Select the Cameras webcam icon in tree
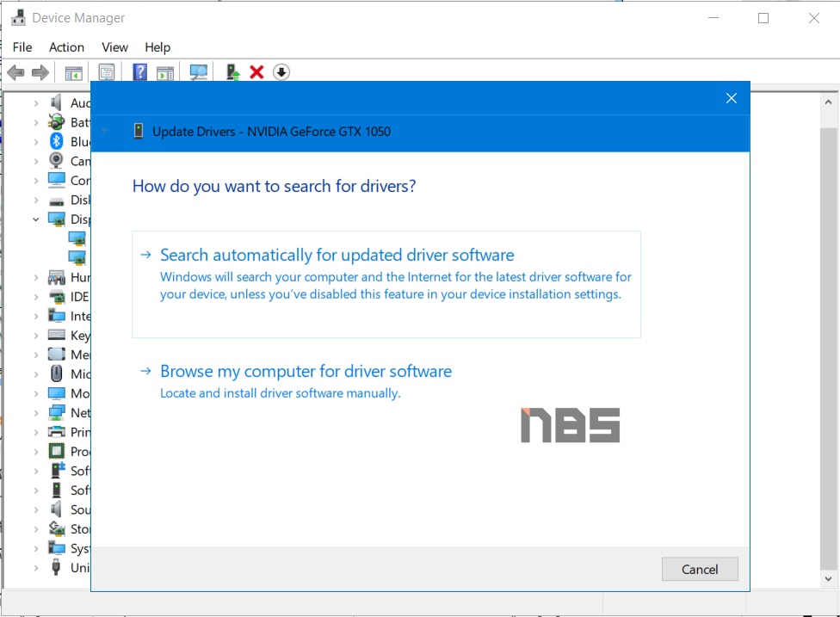The height and width of the screenshot is (617, 840). pos(57,161)
